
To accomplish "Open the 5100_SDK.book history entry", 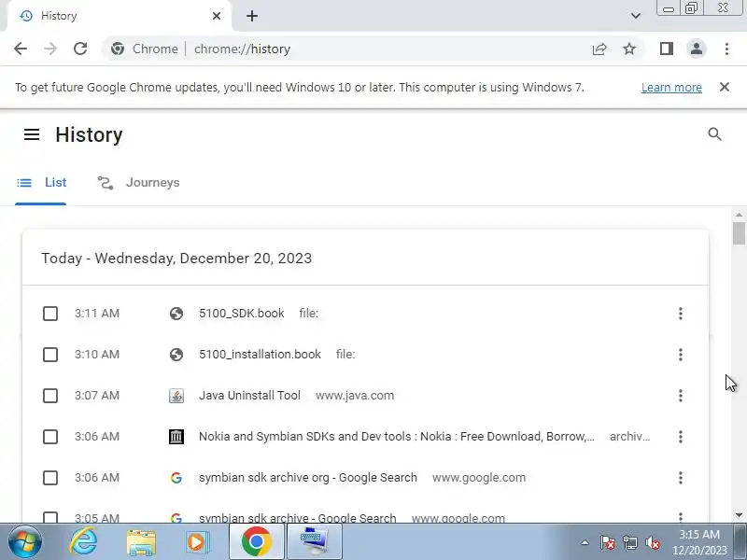I will click(x=242, y=314).
